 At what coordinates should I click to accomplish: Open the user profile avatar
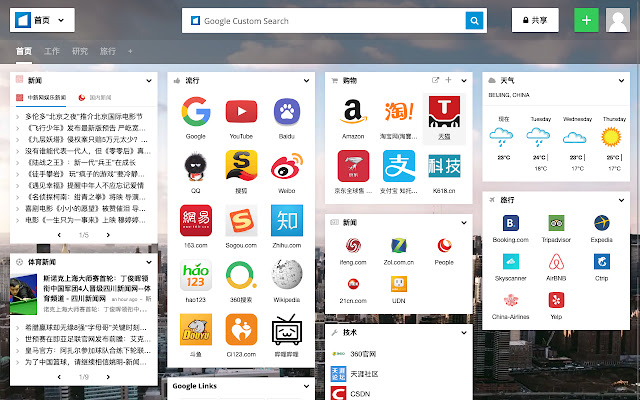tap(618, 20)
